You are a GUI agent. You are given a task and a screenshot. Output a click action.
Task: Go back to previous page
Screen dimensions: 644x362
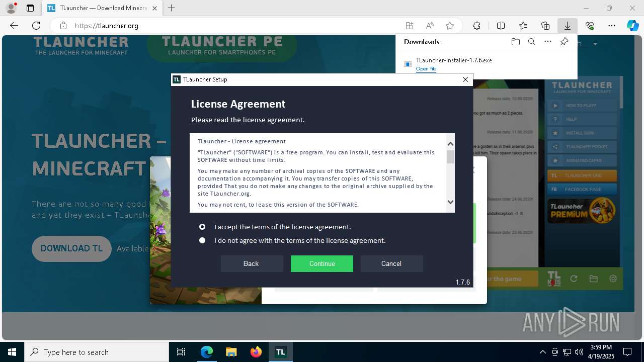tap(14, 26)
